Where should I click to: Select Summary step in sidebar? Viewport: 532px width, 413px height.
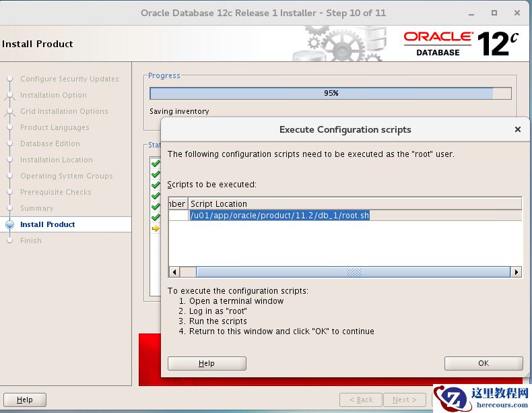click(x=36, y=208)
